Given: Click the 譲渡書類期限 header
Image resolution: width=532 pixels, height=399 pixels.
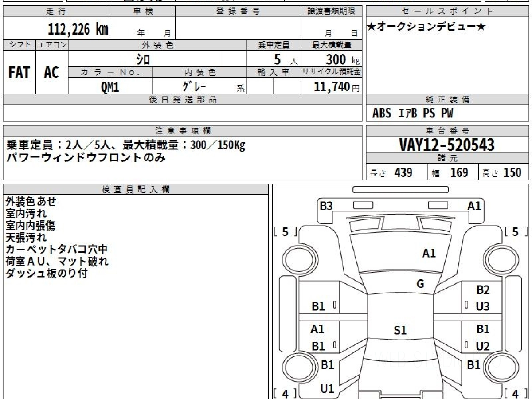Looking at the screenshot, I should point(332,12).
